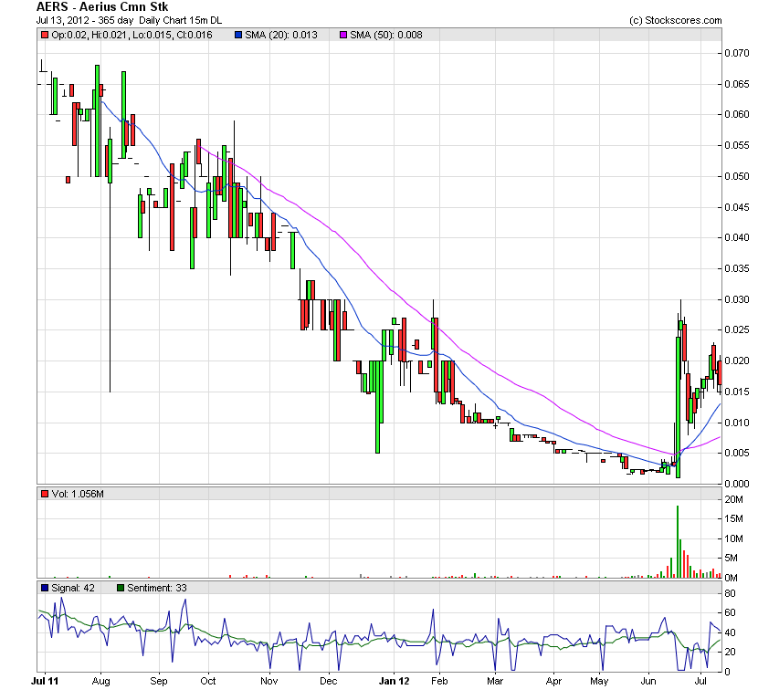Image resolution: width=758 pixels, height=700 pixels.
Task: Click the 80 indicator axis label
Action: [x=730, y=594]
